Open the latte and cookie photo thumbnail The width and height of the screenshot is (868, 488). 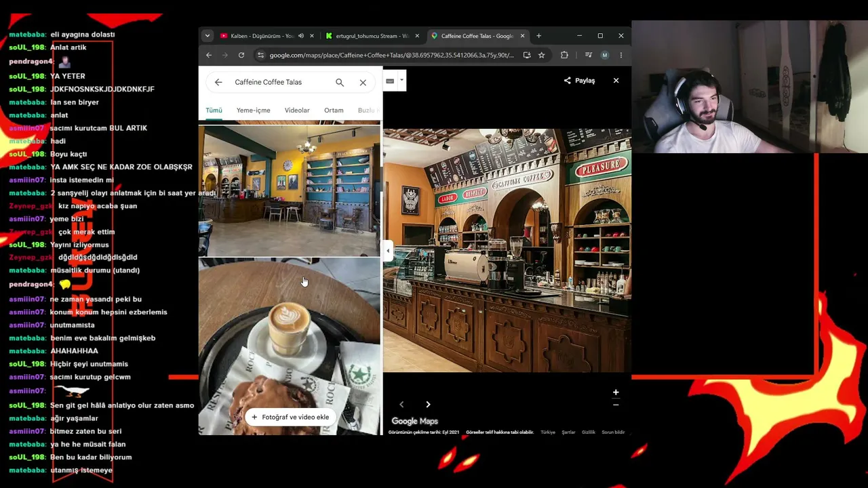point(289,346)
